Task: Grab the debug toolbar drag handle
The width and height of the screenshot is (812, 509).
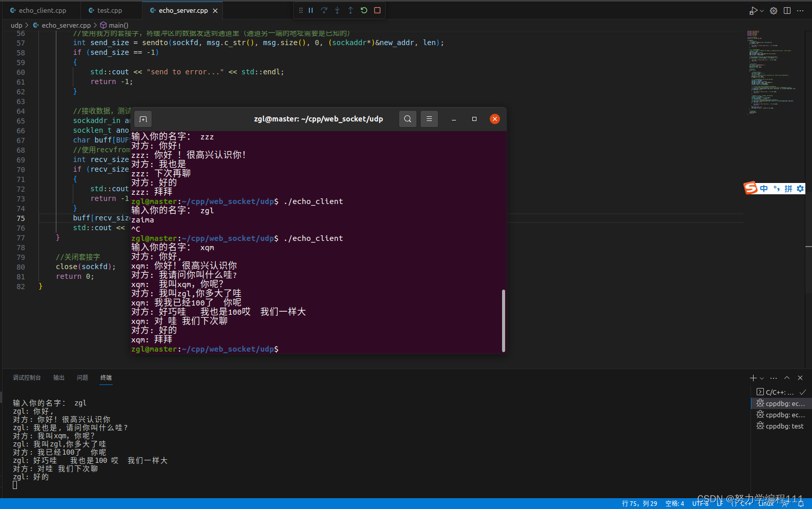Action: pyautogui.click(x=301, y=10)
